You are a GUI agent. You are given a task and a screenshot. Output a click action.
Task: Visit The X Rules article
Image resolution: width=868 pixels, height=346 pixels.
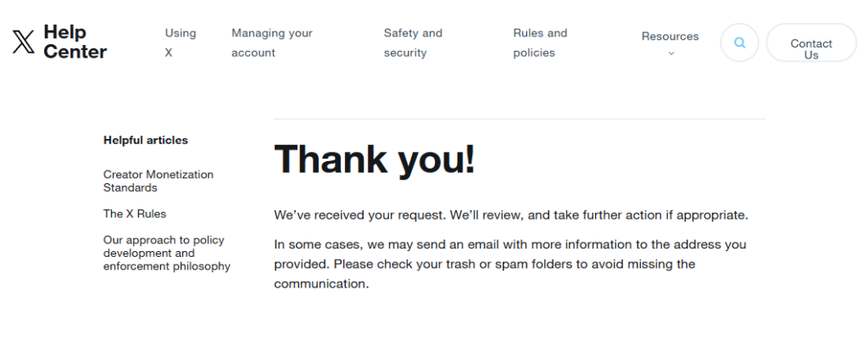[x=135, y=214]
